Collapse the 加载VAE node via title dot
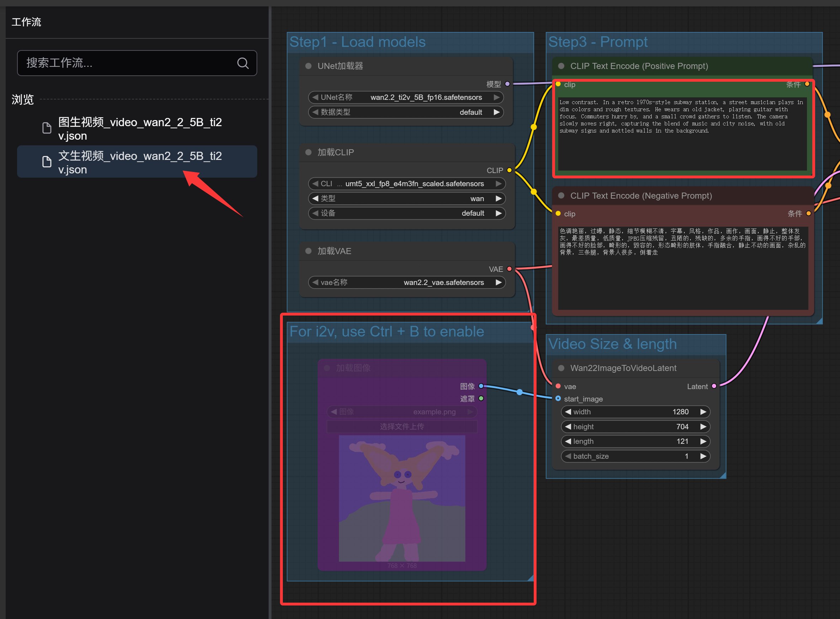This screenshot has width=840, height=619. (x=308, y=251)
